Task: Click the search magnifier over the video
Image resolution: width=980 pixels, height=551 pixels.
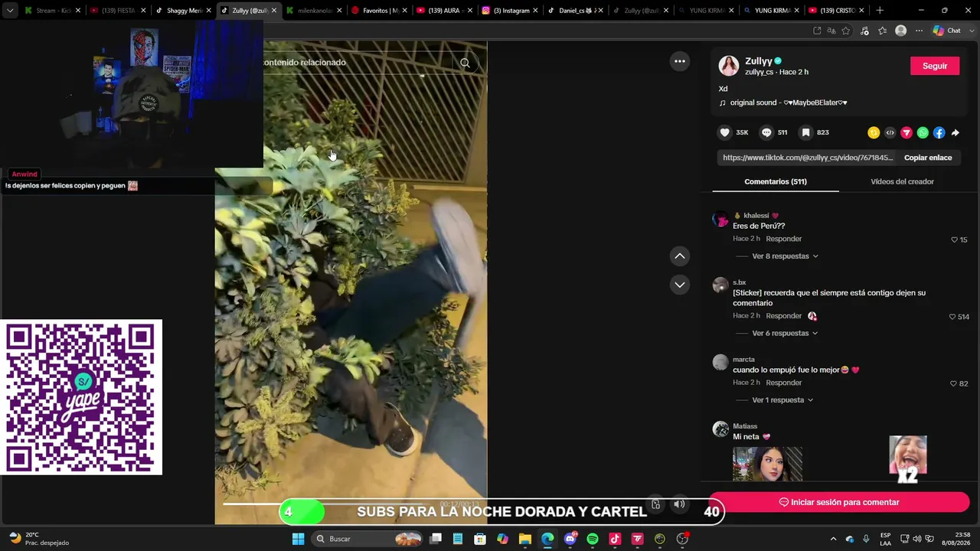Action: coord(465,63)
